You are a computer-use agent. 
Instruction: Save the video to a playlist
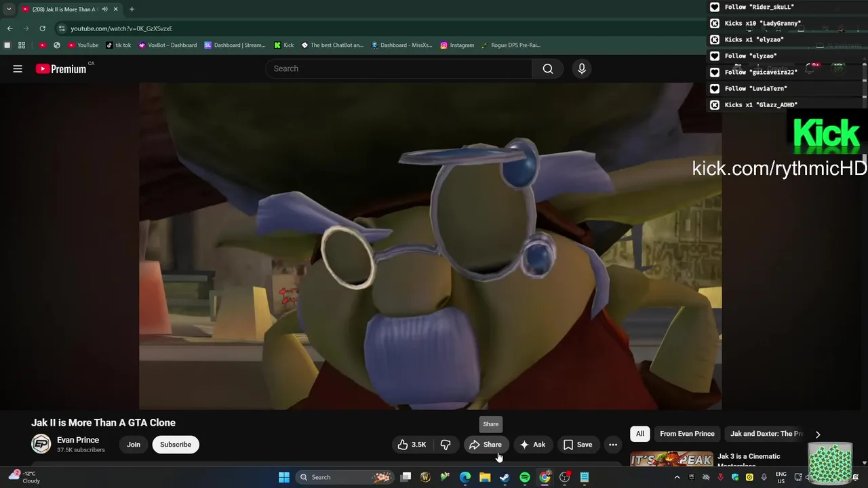pos(578,445)
